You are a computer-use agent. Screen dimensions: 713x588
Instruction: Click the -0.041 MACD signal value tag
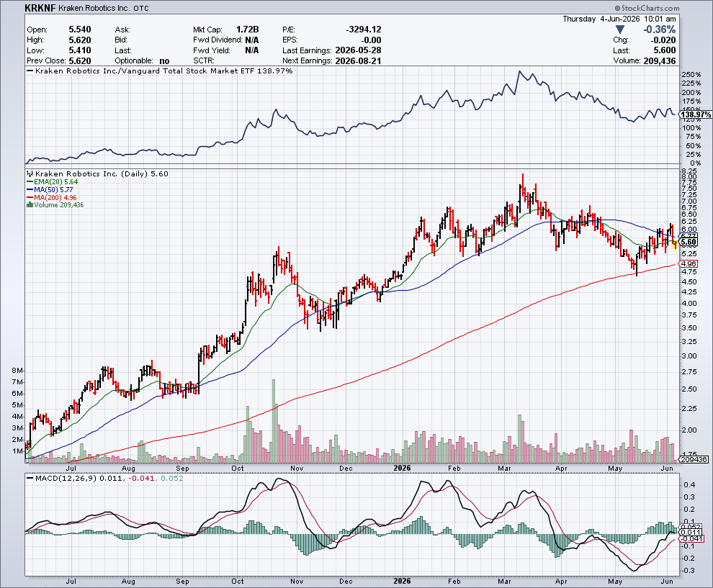(692, 538)
